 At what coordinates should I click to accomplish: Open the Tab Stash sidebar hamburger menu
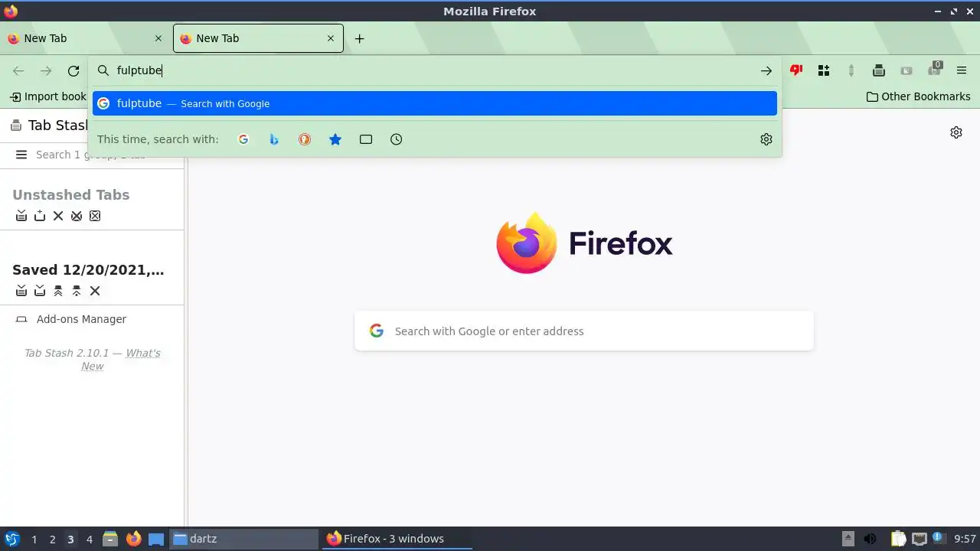click(21, 155)
